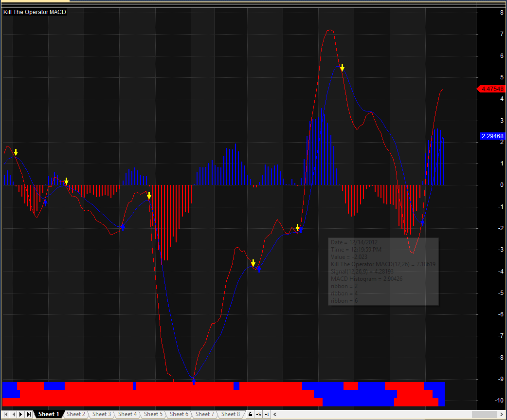The height and width of the screenshot is (420, 507).
Task: Open the Sheet 8 tab
Action: click(231, 414)
